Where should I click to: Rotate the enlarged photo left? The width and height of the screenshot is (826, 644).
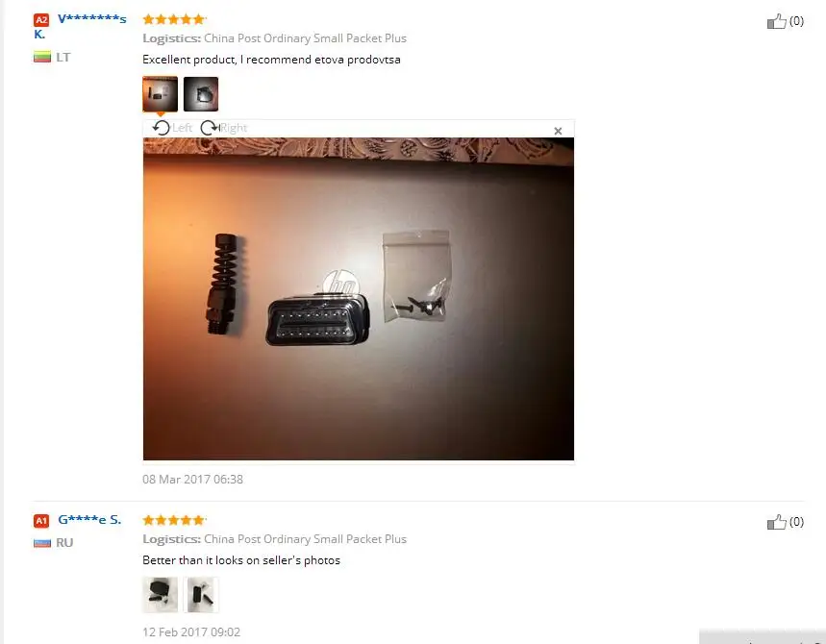click(162, 128)
